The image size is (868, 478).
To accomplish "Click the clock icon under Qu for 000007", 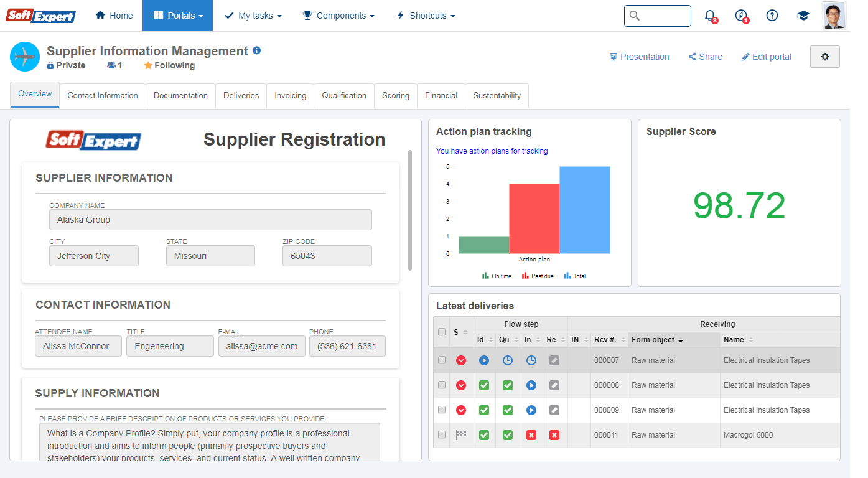I will coord(507,360).
